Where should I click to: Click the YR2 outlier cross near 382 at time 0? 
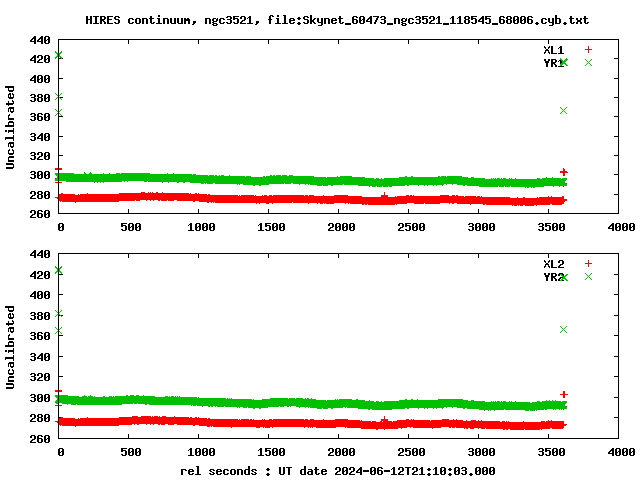pos(59,313)
